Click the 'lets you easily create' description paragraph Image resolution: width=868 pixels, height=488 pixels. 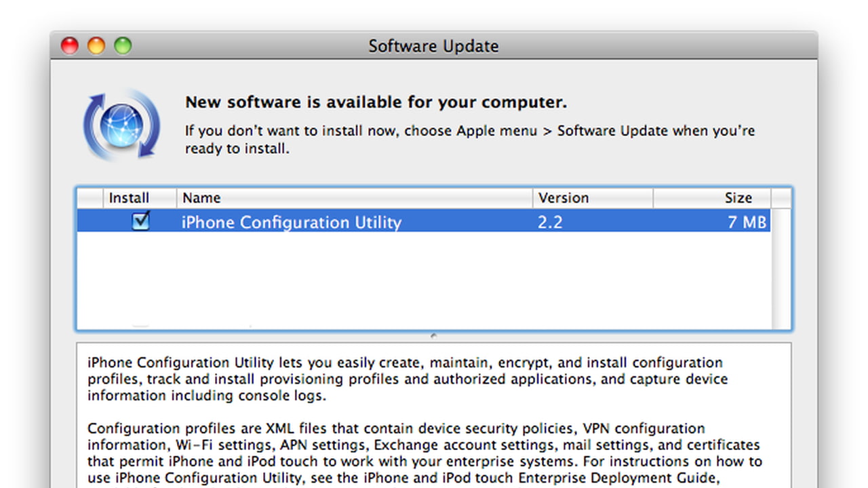click(408, 379)
